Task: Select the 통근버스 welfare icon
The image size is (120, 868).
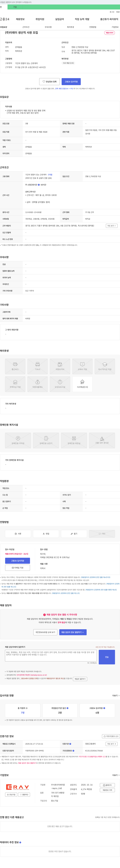Action: [x=15, y=366]
